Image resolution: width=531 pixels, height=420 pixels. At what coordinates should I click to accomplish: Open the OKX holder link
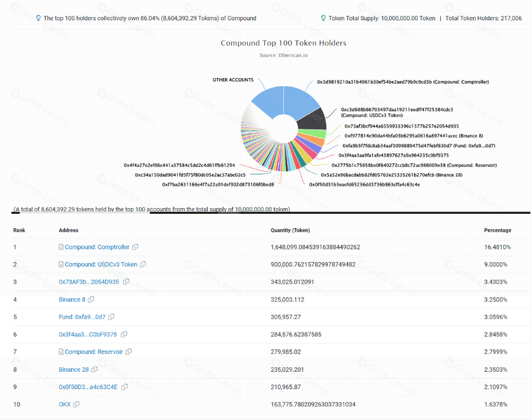pos(65,404)
